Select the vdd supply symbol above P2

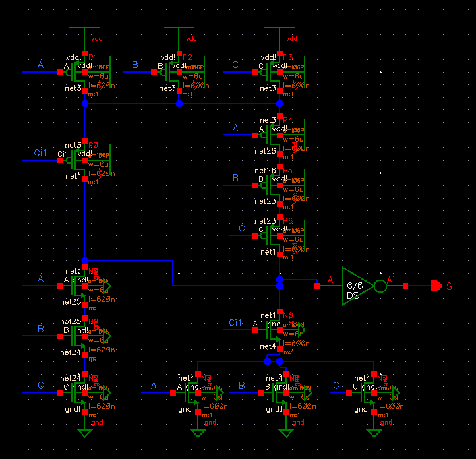click(x=179, y=40)
